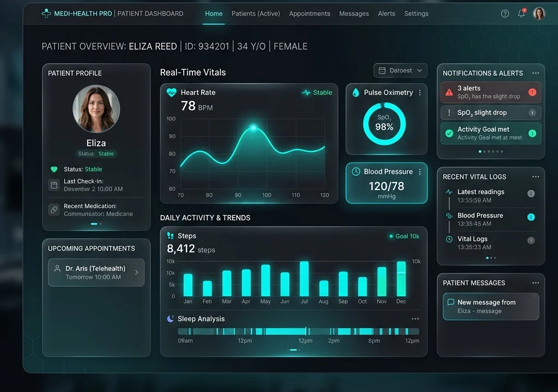Open Patient Messages more menu

[x=535, y=283]
